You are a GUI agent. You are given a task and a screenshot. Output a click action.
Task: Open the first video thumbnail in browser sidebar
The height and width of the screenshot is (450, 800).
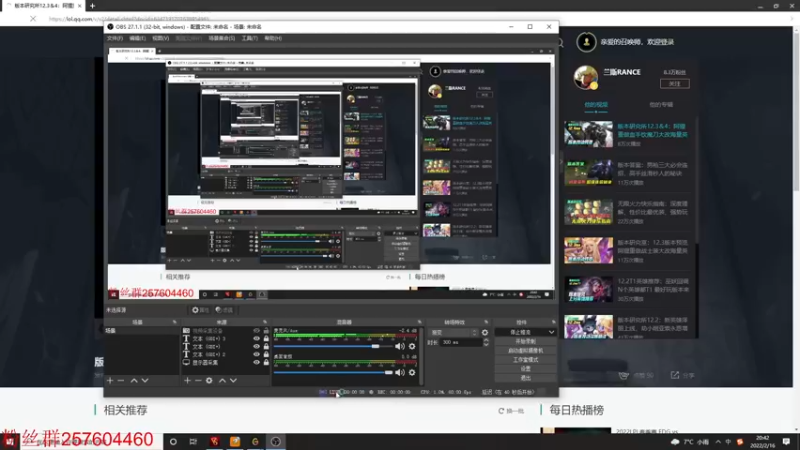(588, 134)
